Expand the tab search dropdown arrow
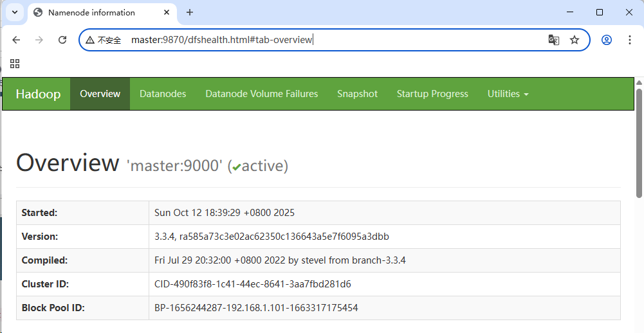644x333 pixels. pyautogui.click(x=15, y=12)
